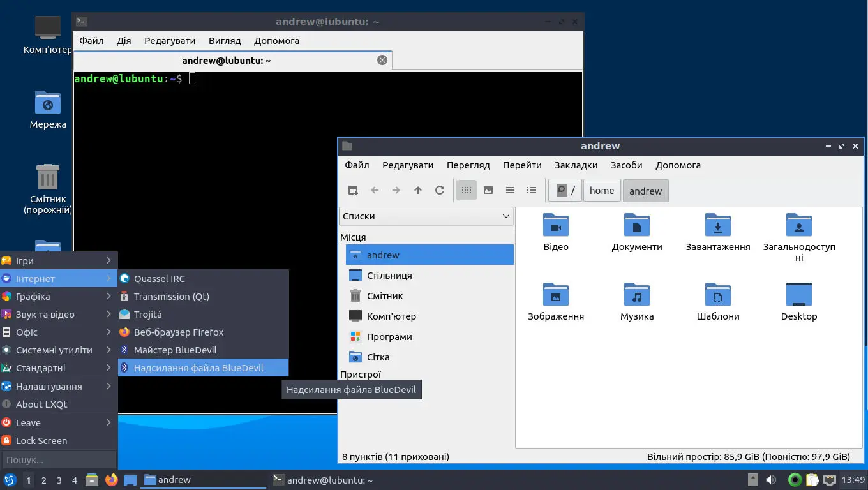Open the Desktop folder in the file manager
Screen dimensions: 868x490
click(x=799, y=302)
